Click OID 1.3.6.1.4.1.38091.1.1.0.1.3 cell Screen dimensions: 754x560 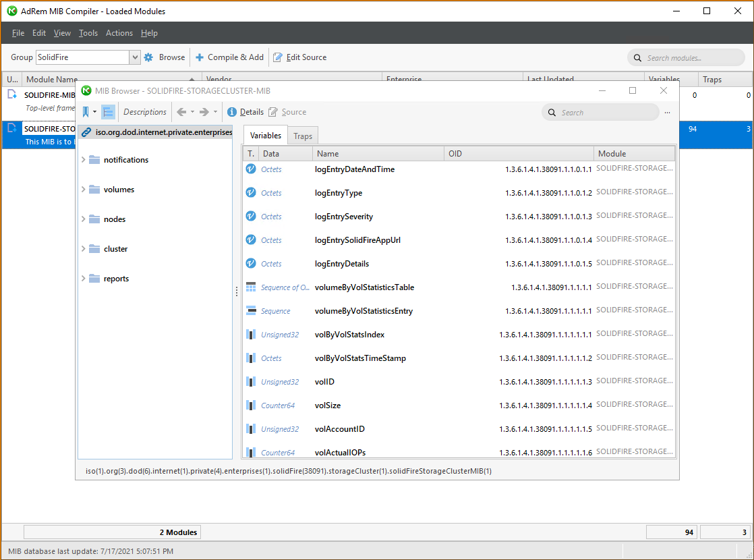(x=548, y=217)
